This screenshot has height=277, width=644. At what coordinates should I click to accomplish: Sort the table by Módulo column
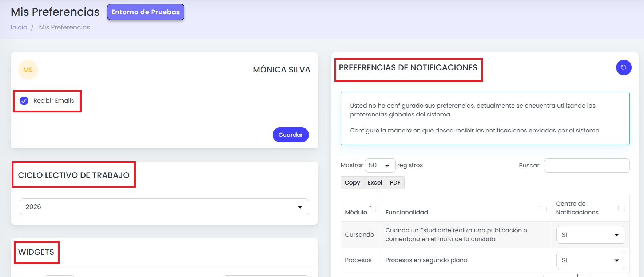361,209
